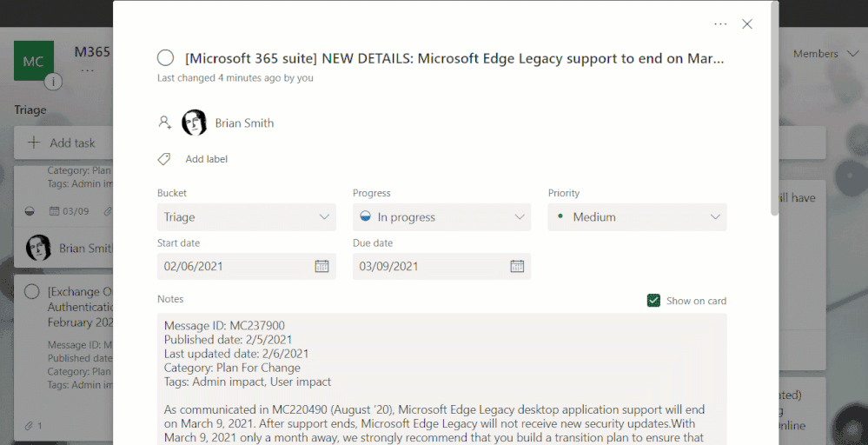Mark the Edge Legacy task complete circle
Screen dimensions: 868x445
[165, 57]
